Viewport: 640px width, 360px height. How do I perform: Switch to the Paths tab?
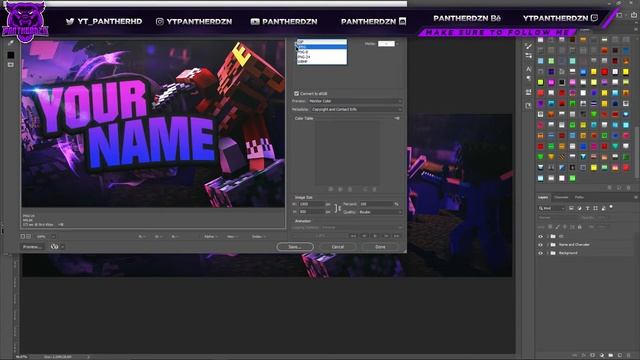click(x=579, y=197)
